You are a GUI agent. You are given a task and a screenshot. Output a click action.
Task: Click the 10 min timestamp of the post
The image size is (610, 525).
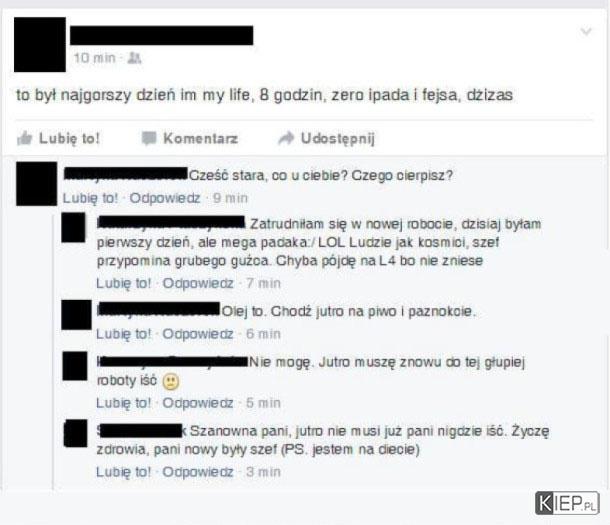(95, 58)
